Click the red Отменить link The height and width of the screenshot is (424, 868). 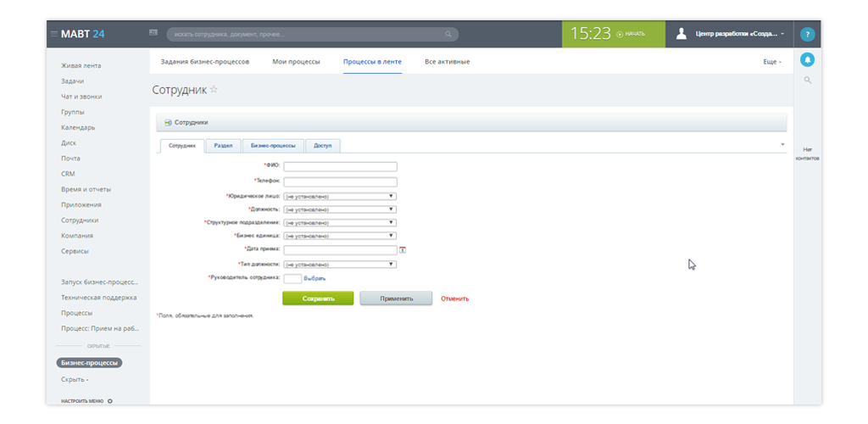(454, 298)
